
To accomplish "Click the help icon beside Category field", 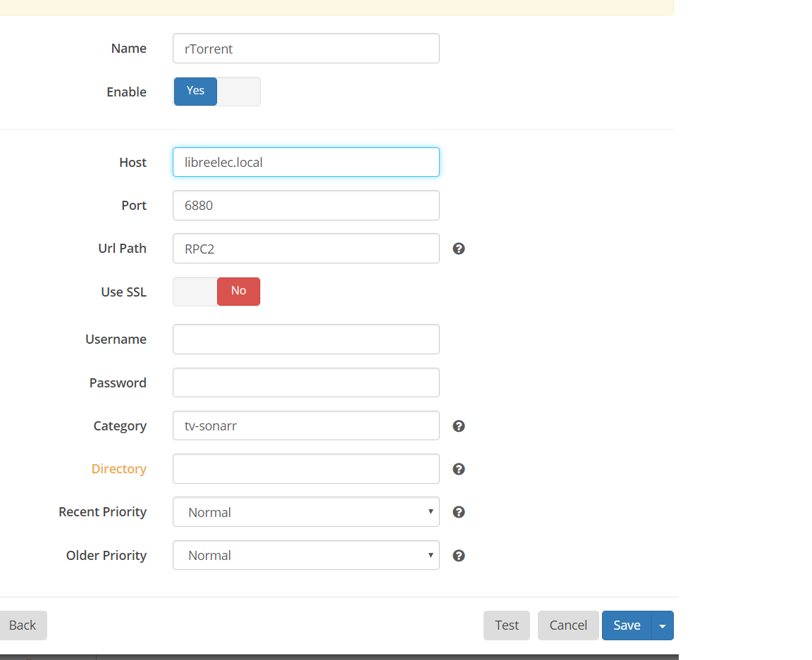I will pyautogui.click(x=459, y=426).
